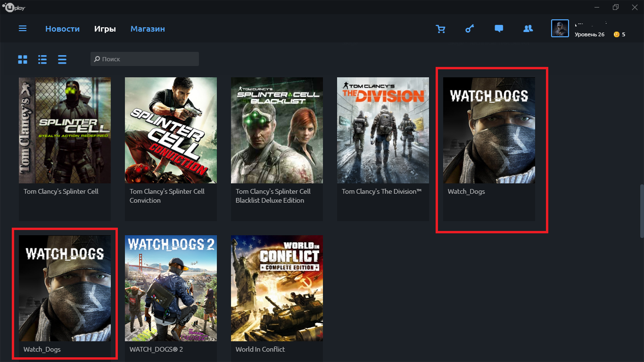The height and width of the screenshot is (362, 644).
Task: Click the "Tom Clancy's The Division™" title
Action: (x=381, y=191)
